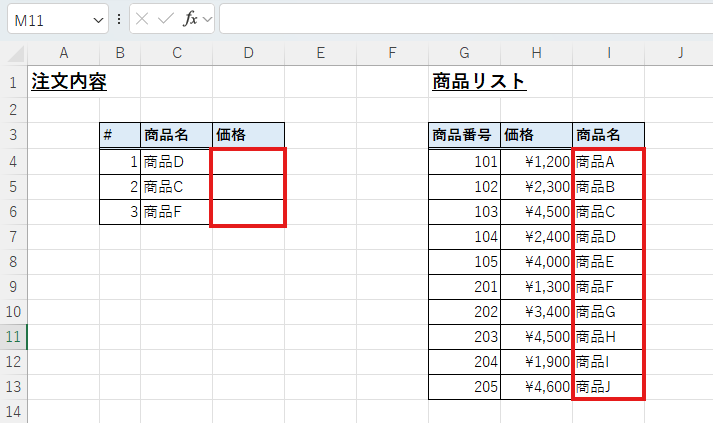Open the chevron dropdown beside fx

pyautogui.click(x=208, y=20)
